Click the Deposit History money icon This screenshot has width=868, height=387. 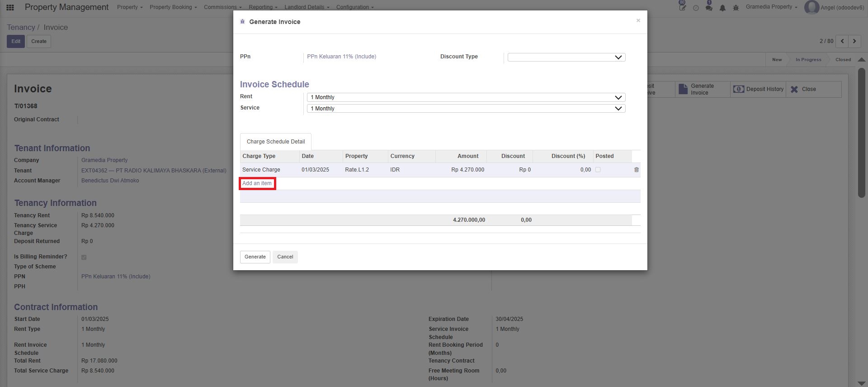pos(738,89)
